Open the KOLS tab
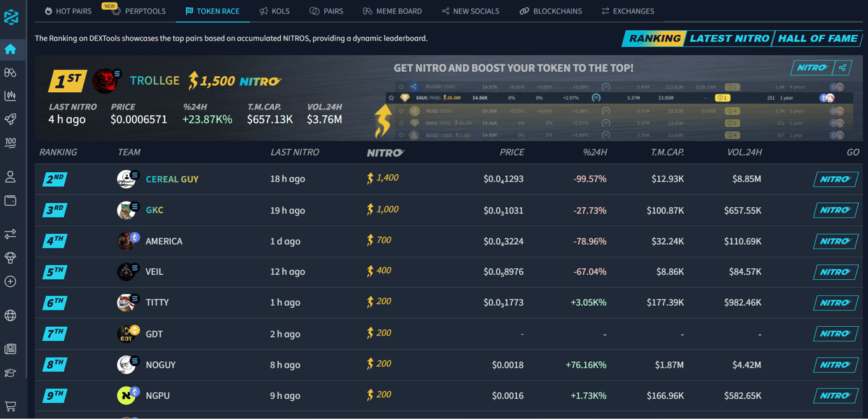The image size is (868, 419). (275, 11)
